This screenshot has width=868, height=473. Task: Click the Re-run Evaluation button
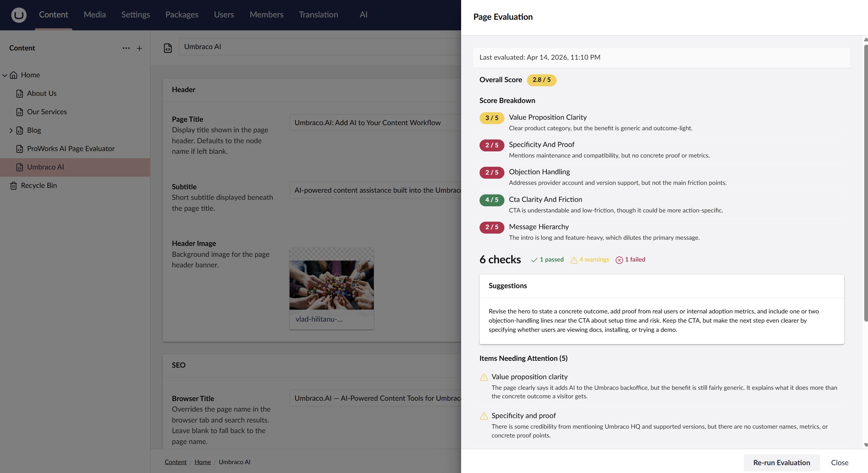(x=781, y=462)
